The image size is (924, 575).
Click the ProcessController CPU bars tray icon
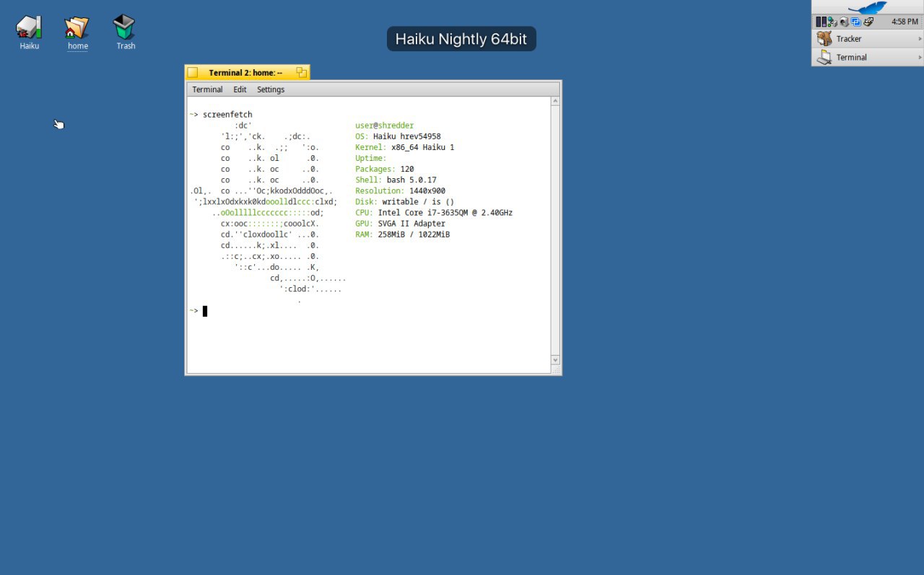pos(821,22)
